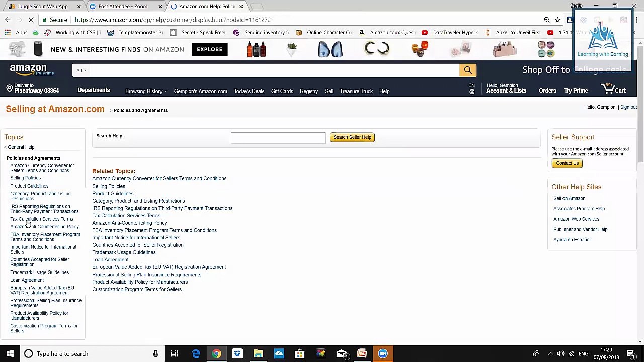Open Gift Cards nav item
The width and height of the screenshot is (644, 362).
pyautogui.click(x=282, y=91)
